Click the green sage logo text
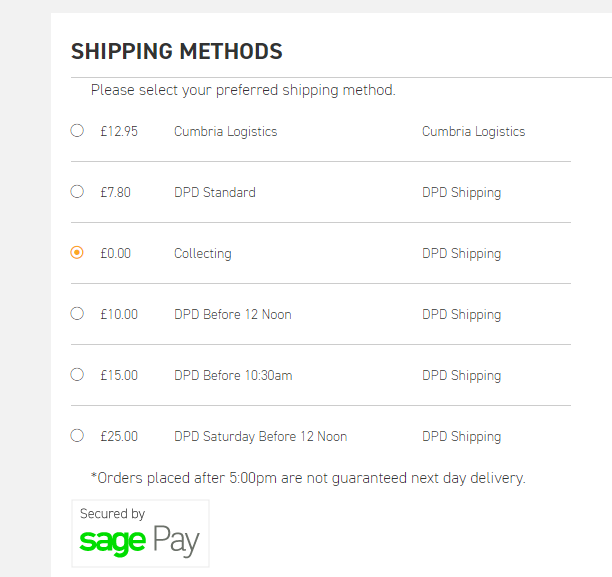This screenshot has width=612, height=577. 112,542
